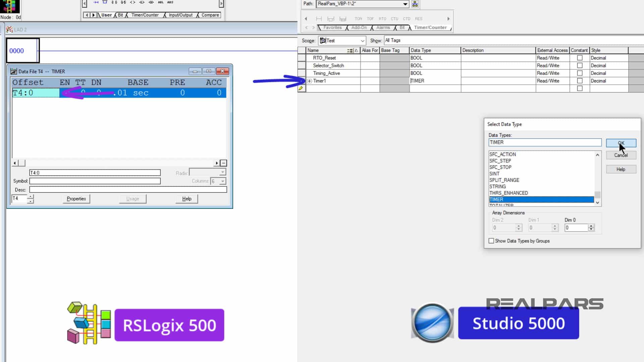Screen dimensions: 644x362
Task: Select the RES reset instruction icon
Action: [418, 19]
